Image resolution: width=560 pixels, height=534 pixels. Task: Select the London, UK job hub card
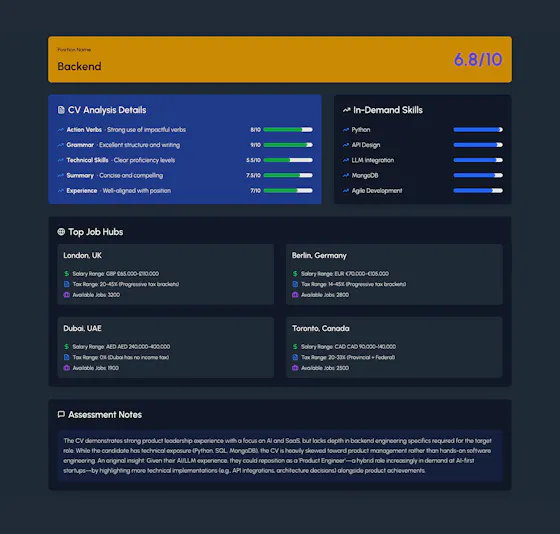click(166, 274)
